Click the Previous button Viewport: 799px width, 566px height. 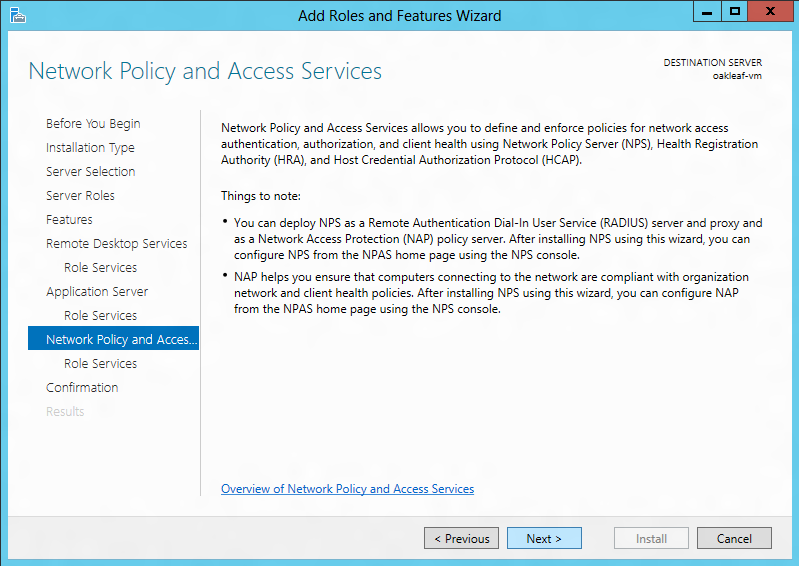(461, 538)
